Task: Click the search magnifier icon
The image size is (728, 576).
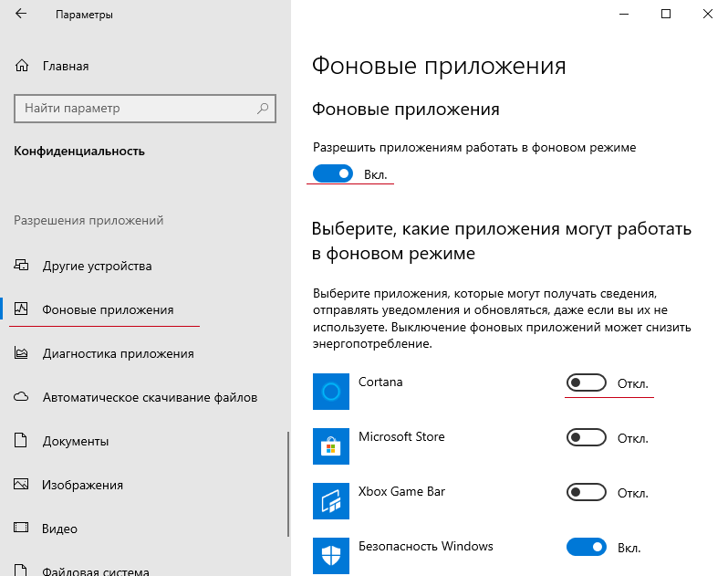Action: click(263, 109)
